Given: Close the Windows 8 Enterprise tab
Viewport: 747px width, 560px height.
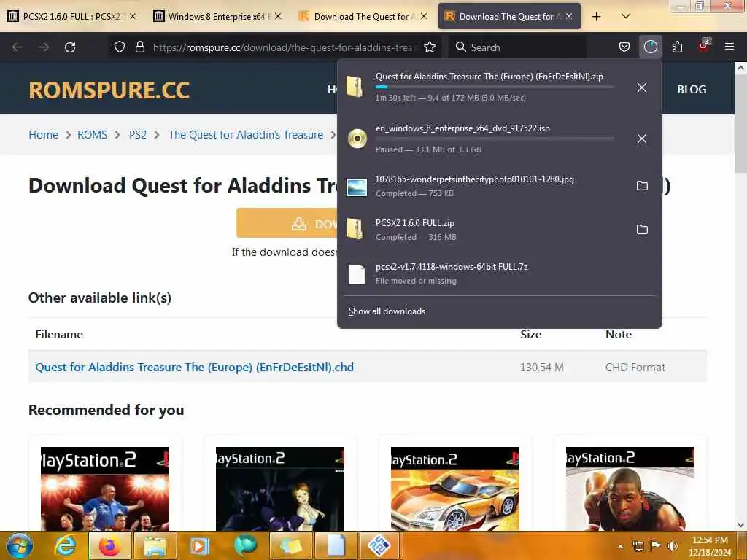Looking at the screenshot, I should pyautogui.click(x=278, y=16).
